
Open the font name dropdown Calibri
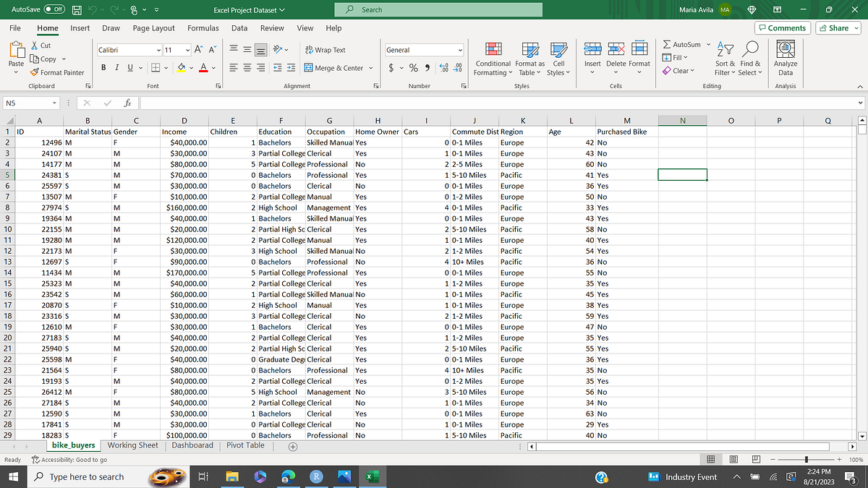click(159, 50)
